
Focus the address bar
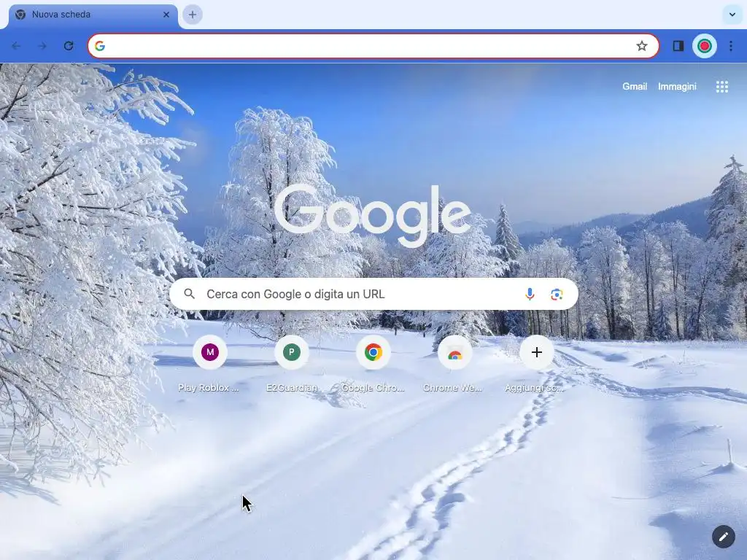point(373,46)
